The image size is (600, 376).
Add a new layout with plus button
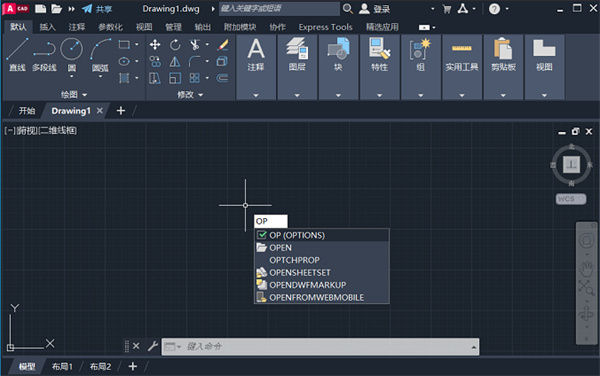click(132, 366)
